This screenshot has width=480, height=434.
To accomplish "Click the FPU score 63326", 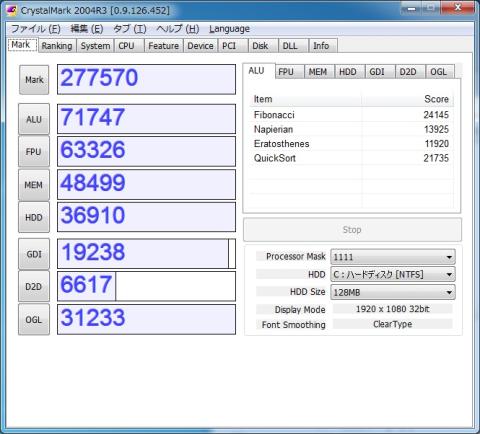I will (x=146, y=151).
